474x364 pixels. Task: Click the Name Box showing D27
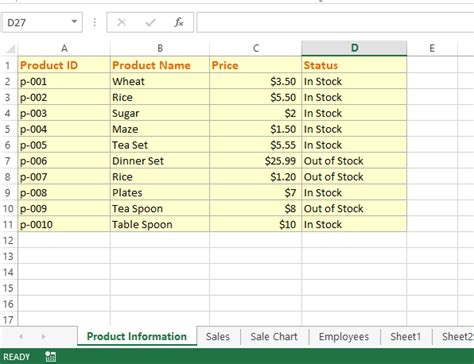pos(42,22)
